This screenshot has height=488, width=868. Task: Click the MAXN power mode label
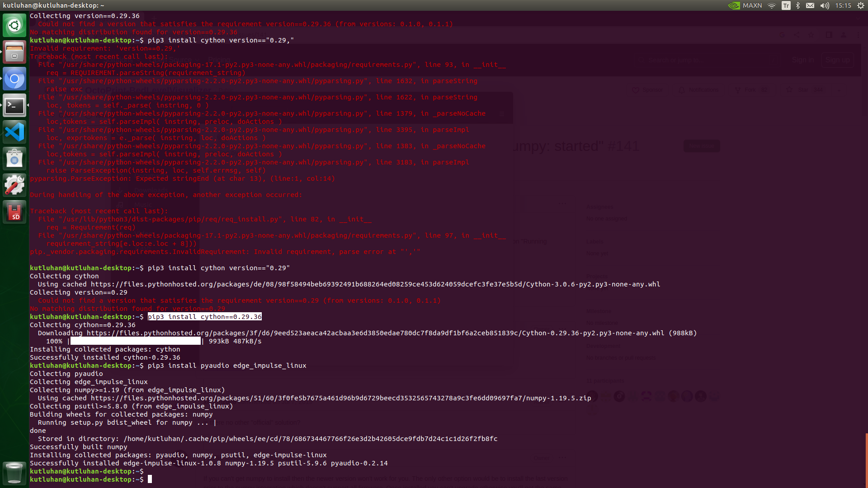(752, 5)
